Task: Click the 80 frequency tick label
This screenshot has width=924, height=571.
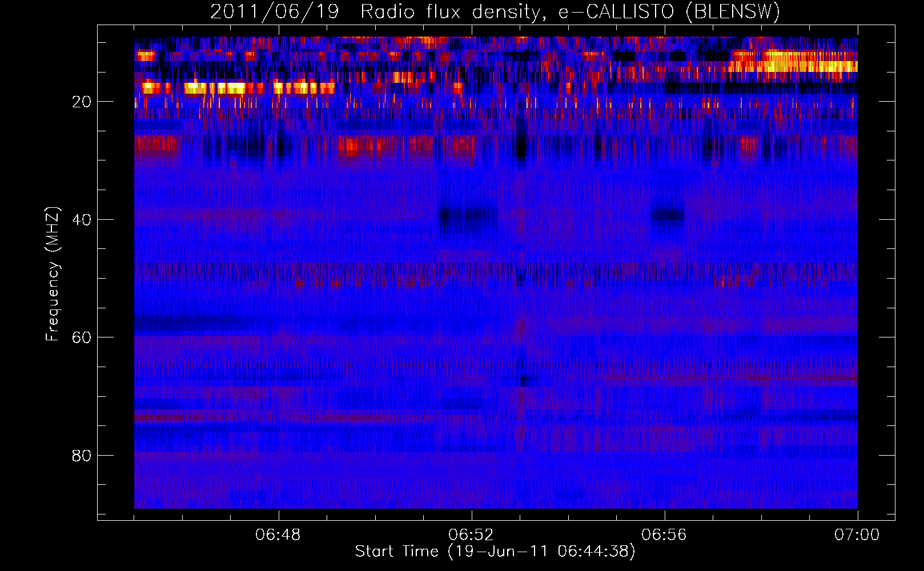Action: point(82,456)
